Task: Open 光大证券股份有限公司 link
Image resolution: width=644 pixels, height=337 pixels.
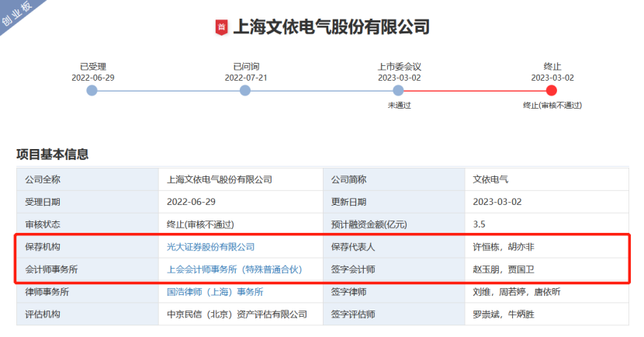Action: [x=210, y=247]
